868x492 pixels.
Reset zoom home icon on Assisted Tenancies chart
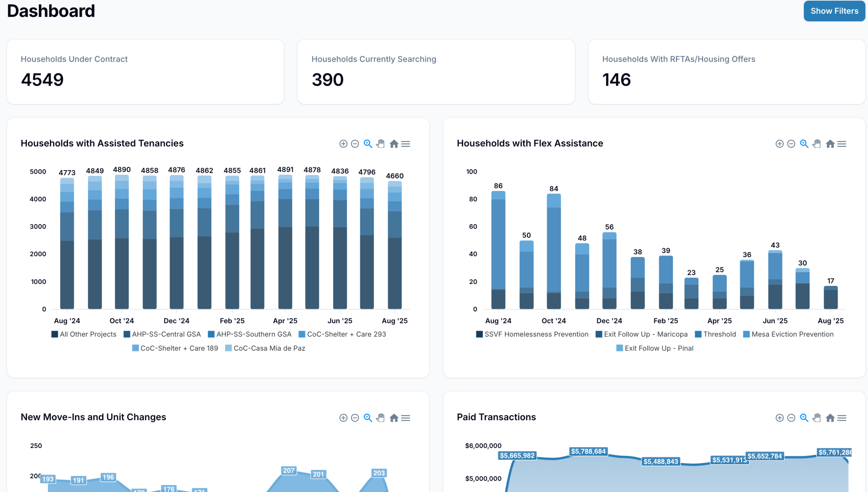[x=394, y=144]
